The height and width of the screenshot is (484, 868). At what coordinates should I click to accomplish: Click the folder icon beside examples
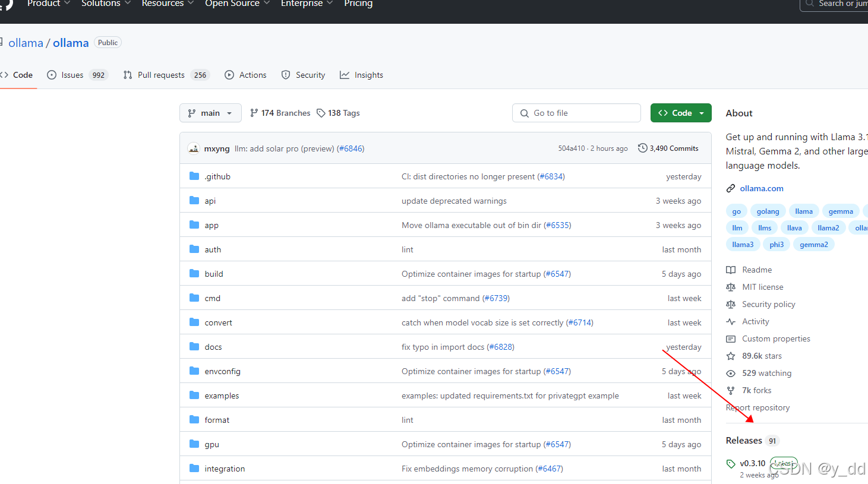(194, 395)
